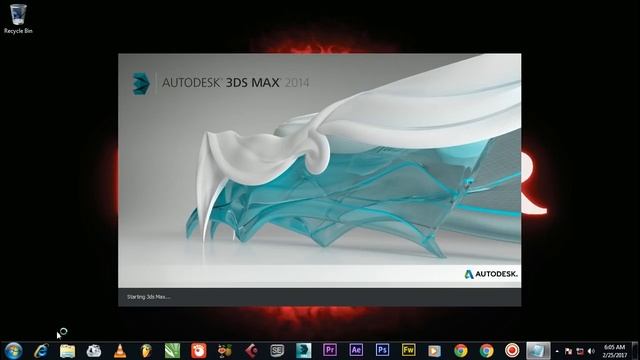Switch to the 3ds Max taskbar icon
The image size is (640, 360).
pos(303,351)
